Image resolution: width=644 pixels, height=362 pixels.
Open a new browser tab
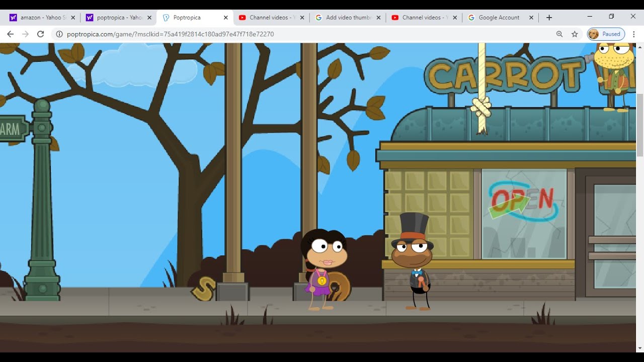(549, 17)
